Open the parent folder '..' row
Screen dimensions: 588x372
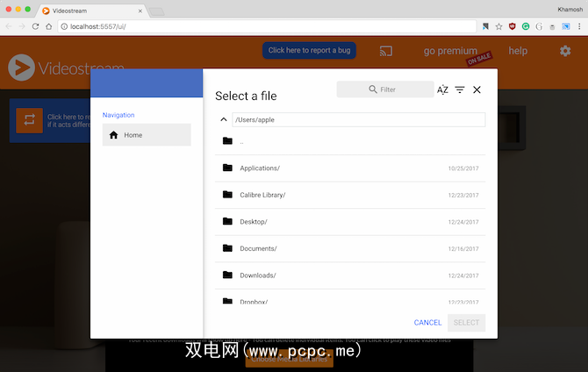[x=350, y=141]
